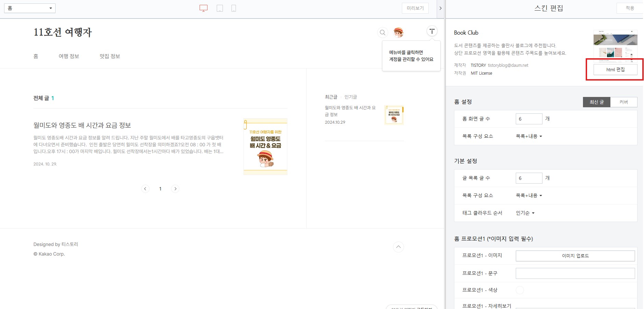This screenshot has width=644, height=309.
Task: Open the blog search magnifier icon
Action: [x=383, y=33]
